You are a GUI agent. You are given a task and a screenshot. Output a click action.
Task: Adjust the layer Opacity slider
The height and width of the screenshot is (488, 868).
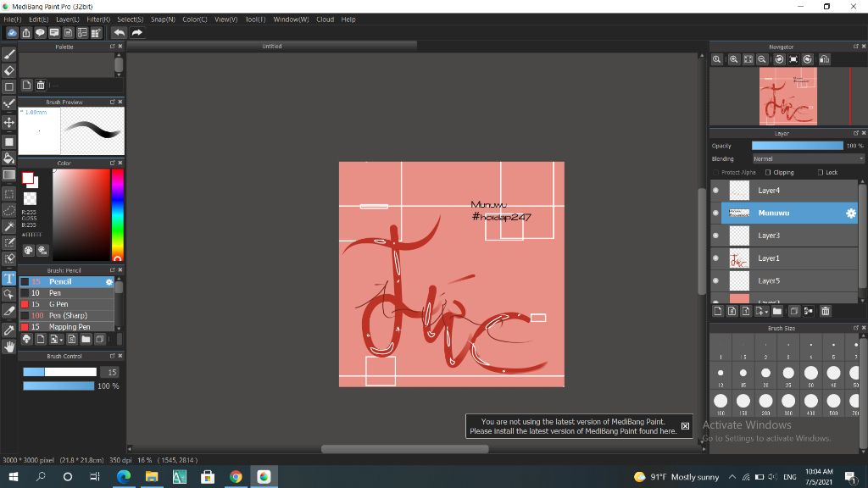click(x=797, y=146)
